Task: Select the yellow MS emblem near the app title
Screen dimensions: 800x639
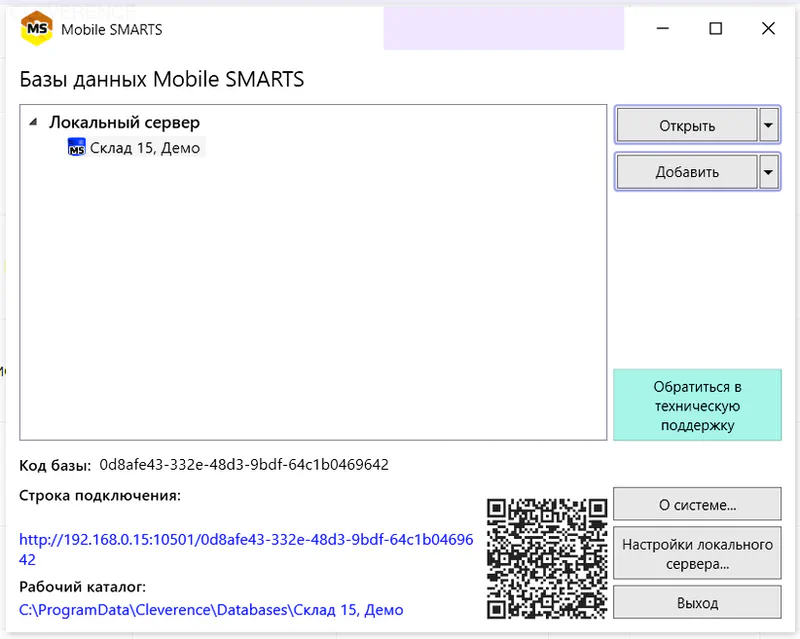Action: [x=34, y=28]
